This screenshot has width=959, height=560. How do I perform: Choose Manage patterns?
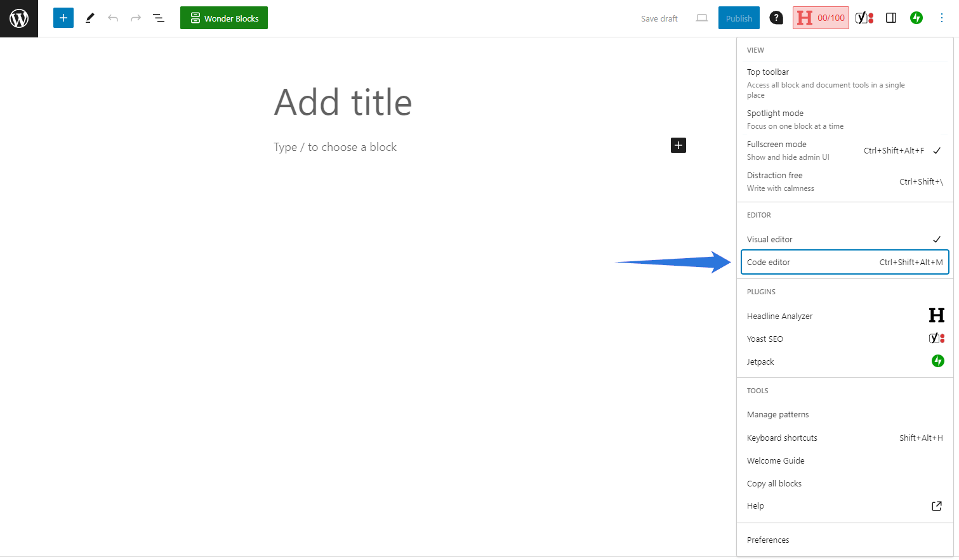845,415
